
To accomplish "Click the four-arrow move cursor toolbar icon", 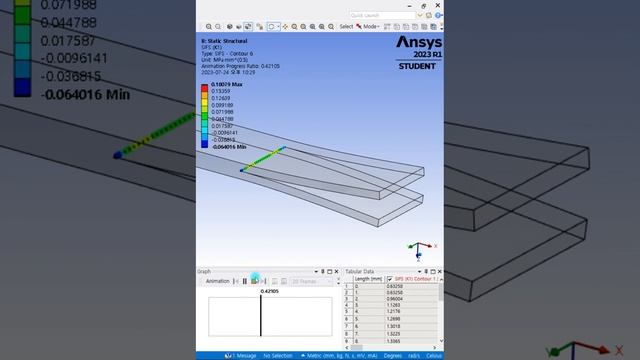I will pos(285,27).
